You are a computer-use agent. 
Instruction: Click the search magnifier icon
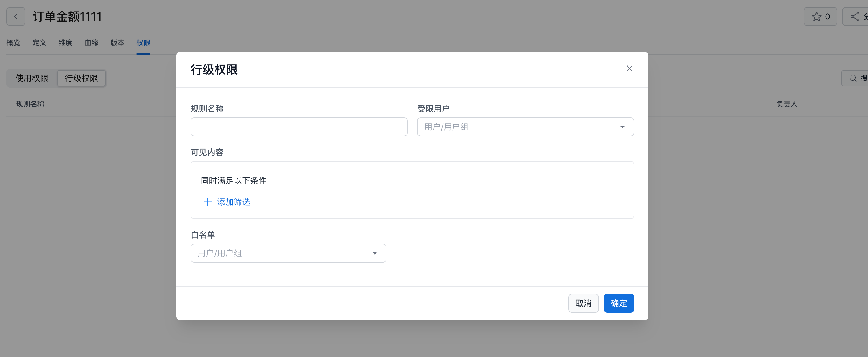(853, 78)
